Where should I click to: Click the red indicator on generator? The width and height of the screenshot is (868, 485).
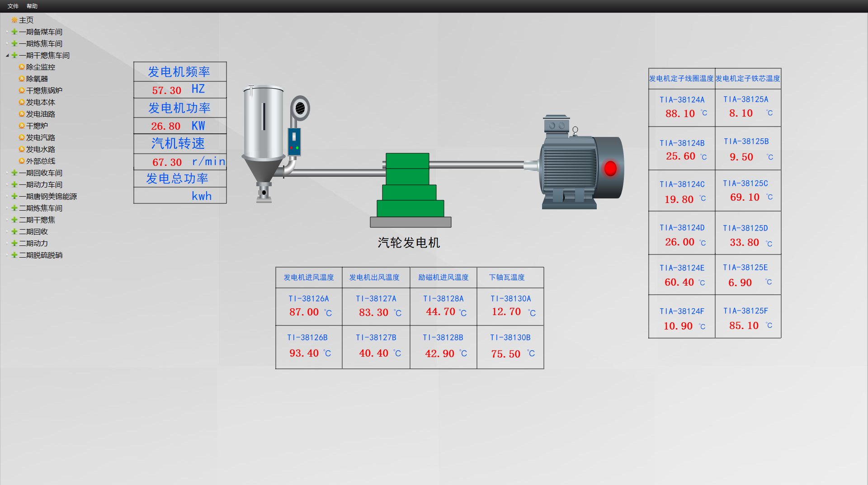click(x=610, y=168)
